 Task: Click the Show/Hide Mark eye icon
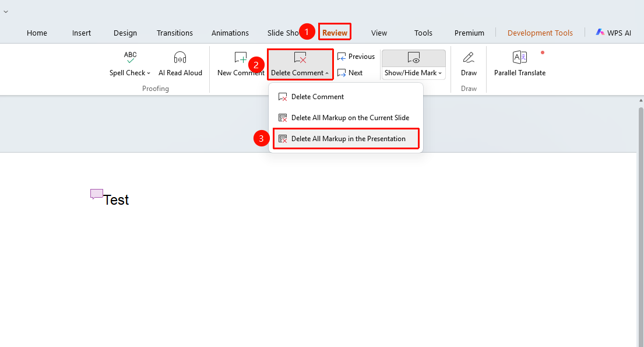[414, 58]
